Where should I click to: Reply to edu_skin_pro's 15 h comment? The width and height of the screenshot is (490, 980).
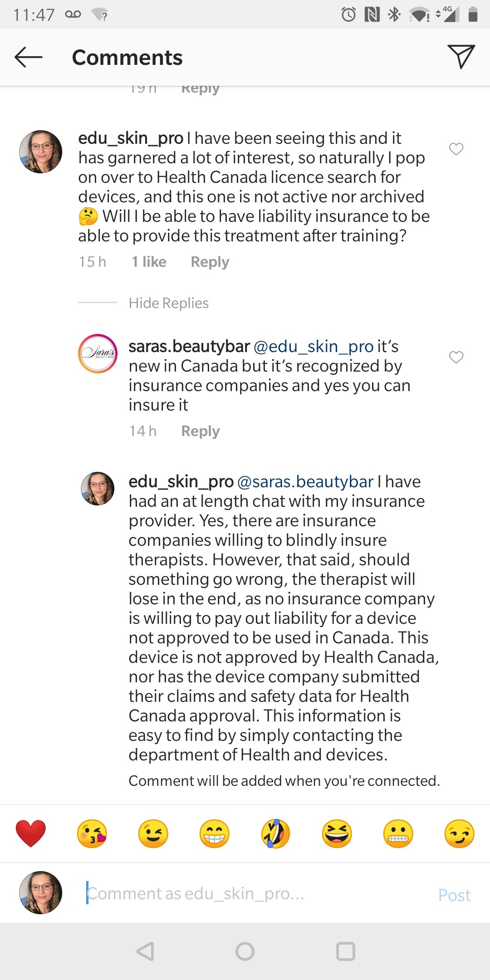210,262
